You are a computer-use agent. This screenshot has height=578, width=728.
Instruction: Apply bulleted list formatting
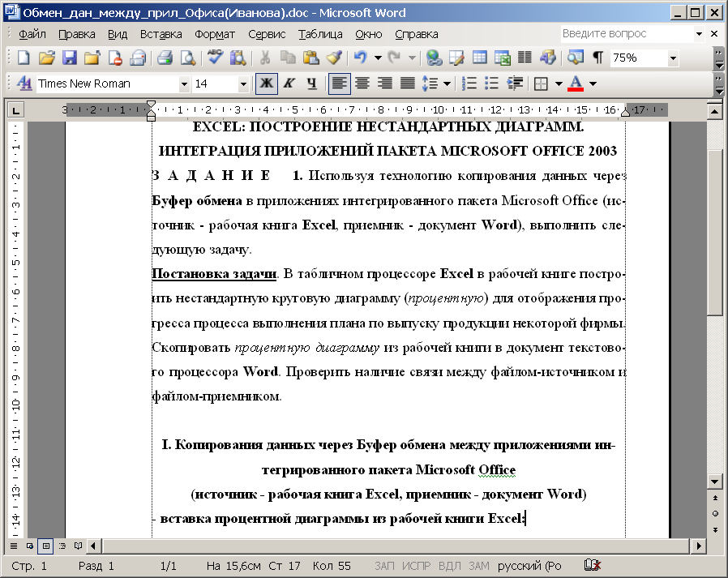pos(491,83)
